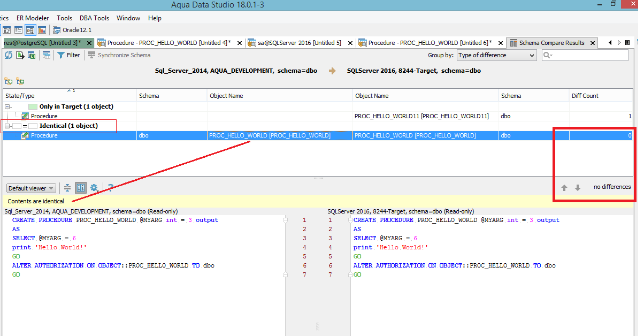Select the highlighted Procedure row under Identical
The width and height of the screenshot is (644, 336).
318,135
